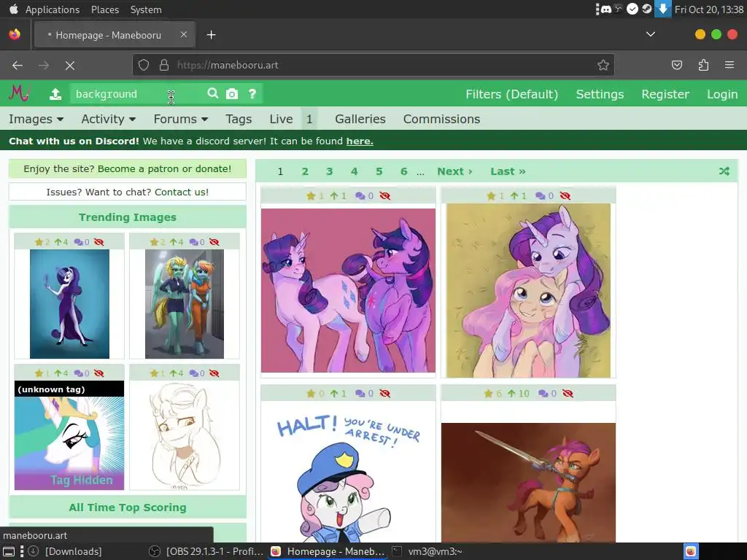Favorite the Fluttershy and Rarity image star
The width and height of the screenshot is (747, 560).
(491, 195)
